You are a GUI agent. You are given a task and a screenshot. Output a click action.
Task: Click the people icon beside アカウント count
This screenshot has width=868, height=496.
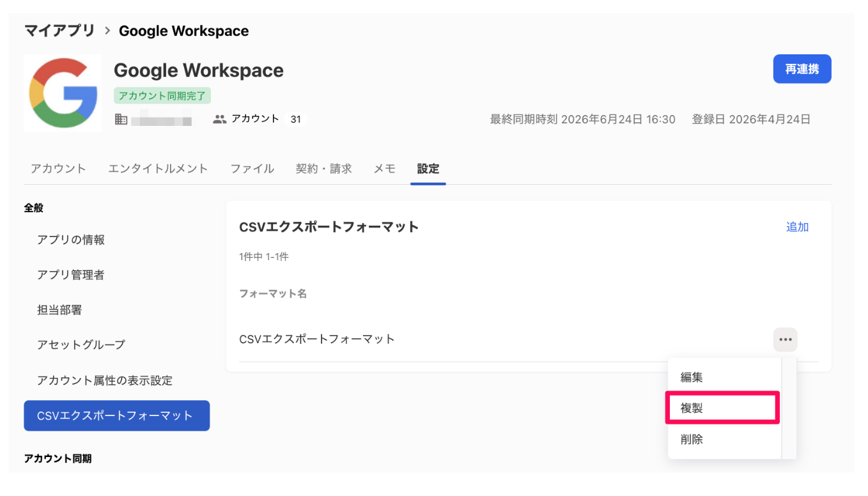pyautogui.click(x=220, y=119)
